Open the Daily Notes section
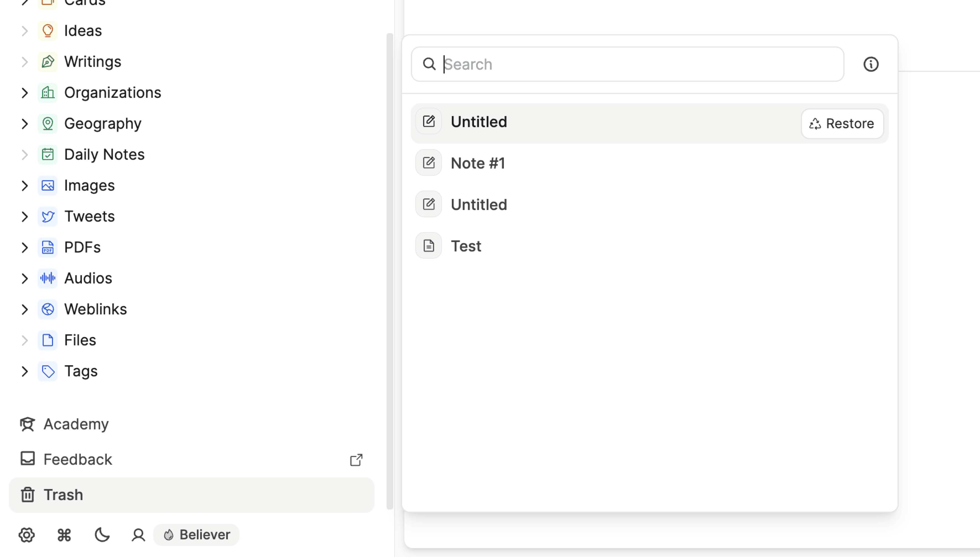Viewport: 980px width, 557px height. (x=104, y=154)
